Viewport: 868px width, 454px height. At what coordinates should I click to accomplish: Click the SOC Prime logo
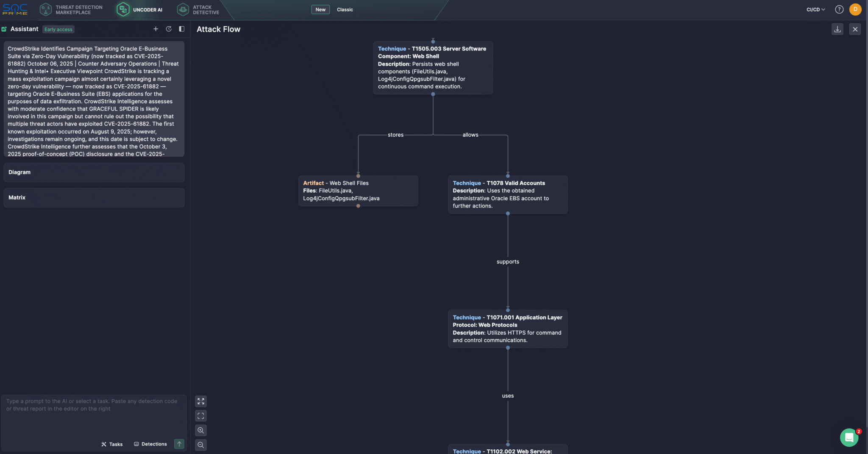click(15, 9)
